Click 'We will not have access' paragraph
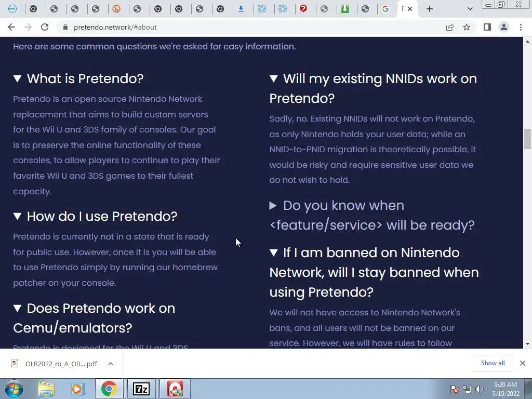 tap(365, 328)
